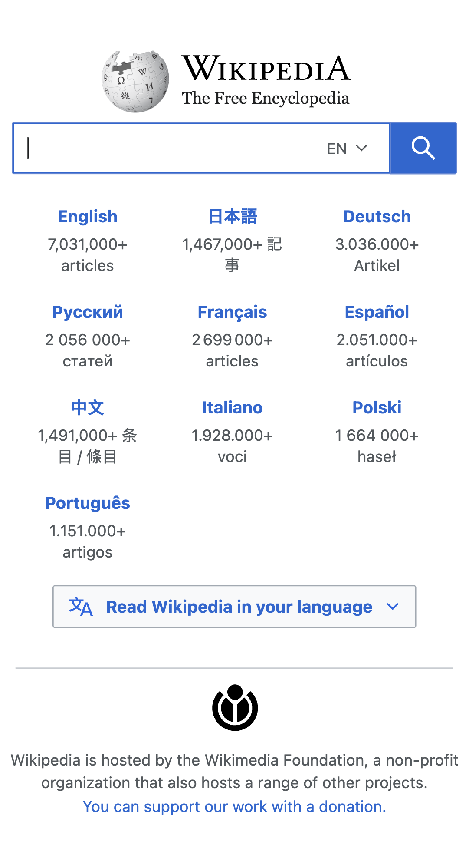Viewport: 469px width, 868px height.
Task: Select the Português Wikipedia link
Action: [88, 503]
